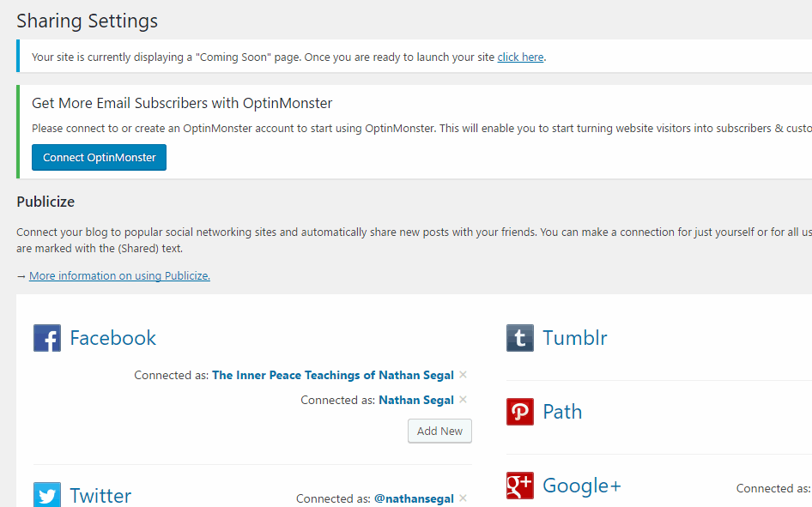Click the Facebook logo icon
Image resolution: width=812 pixels, height=507 pixels.
(47, 338)
